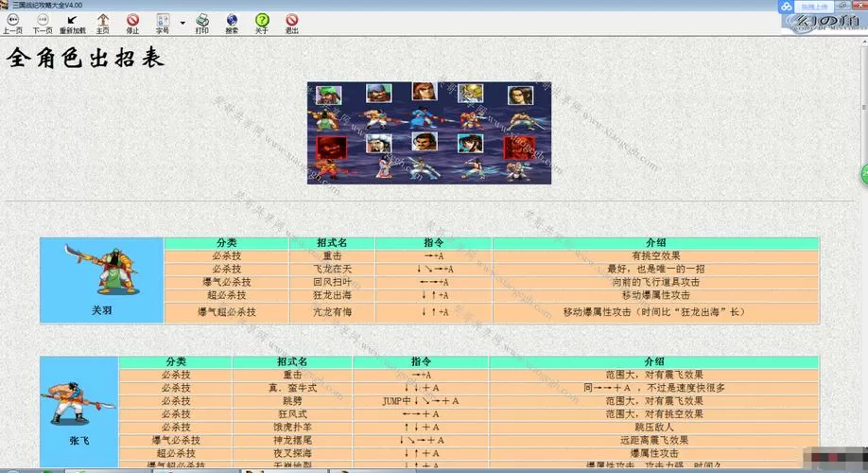868x473 pixels.
Task: Click 范围大，对有挑空效果 in 狂风式 row
Action: click(653, 414)
